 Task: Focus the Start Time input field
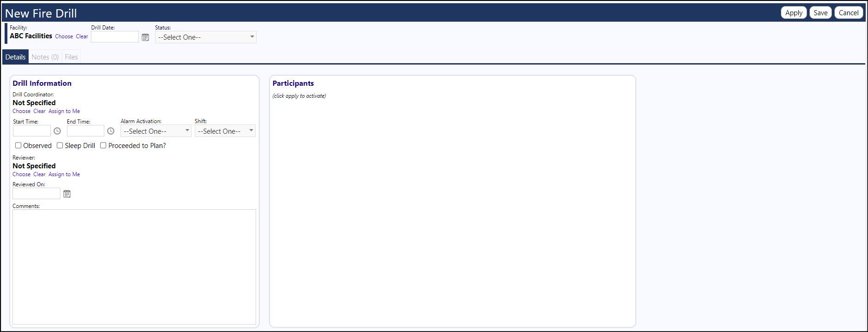point(32,131)
